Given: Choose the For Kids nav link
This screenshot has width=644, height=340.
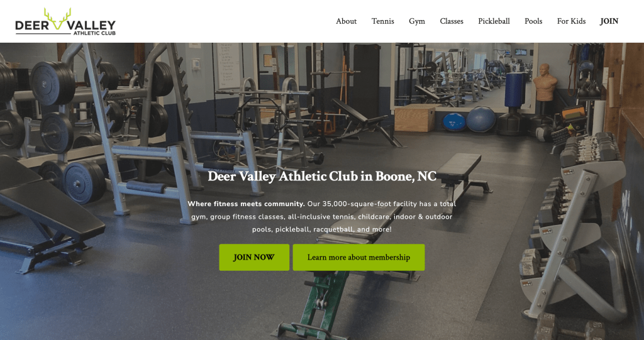Looking at the screenshot, I should pyautogui.click(x=571, y=21).
